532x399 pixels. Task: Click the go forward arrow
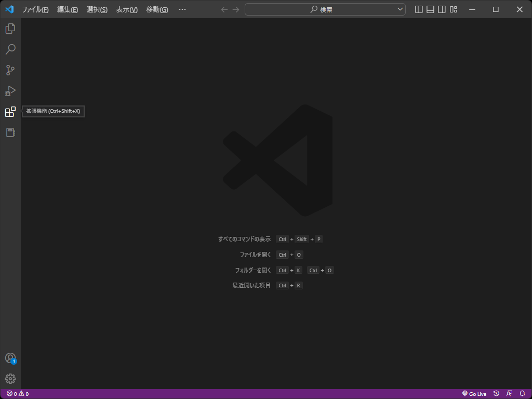(x=236, y=9)
